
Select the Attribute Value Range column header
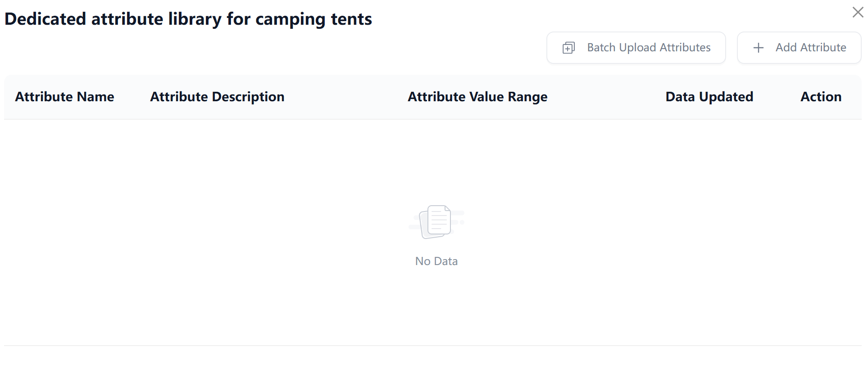477,97
